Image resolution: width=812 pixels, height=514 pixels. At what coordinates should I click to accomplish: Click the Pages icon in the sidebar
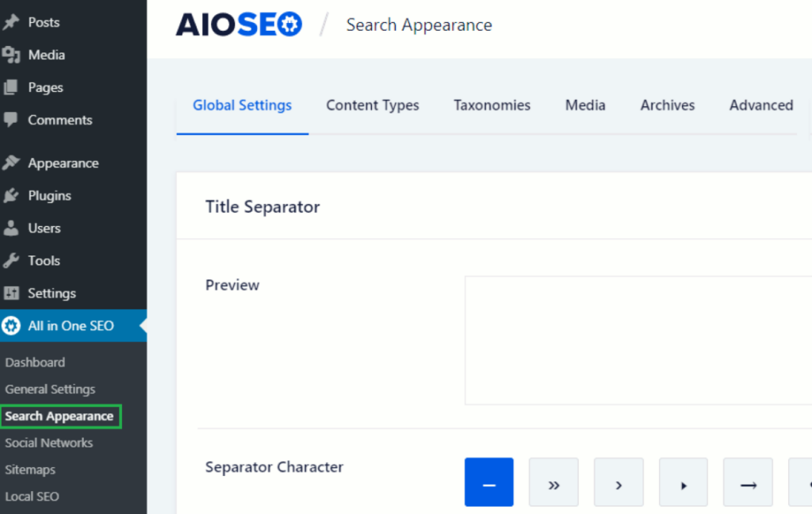11,87
